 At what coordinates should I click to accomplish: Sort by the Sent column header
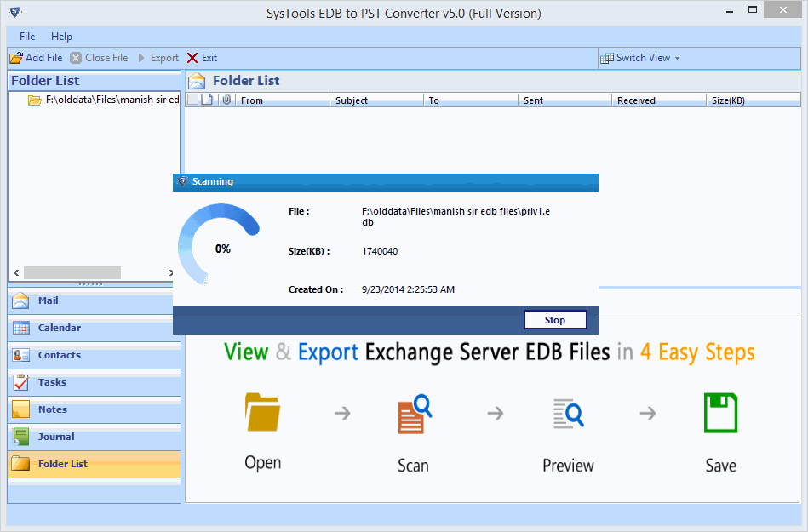[x=564, y=100]
